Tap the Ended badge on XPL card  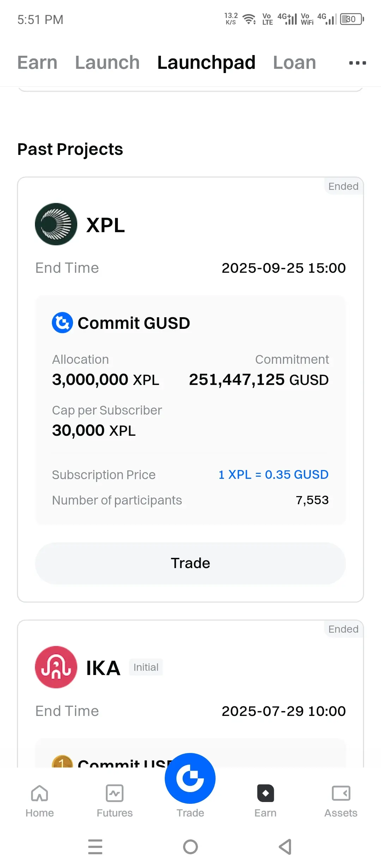[344, 186]
